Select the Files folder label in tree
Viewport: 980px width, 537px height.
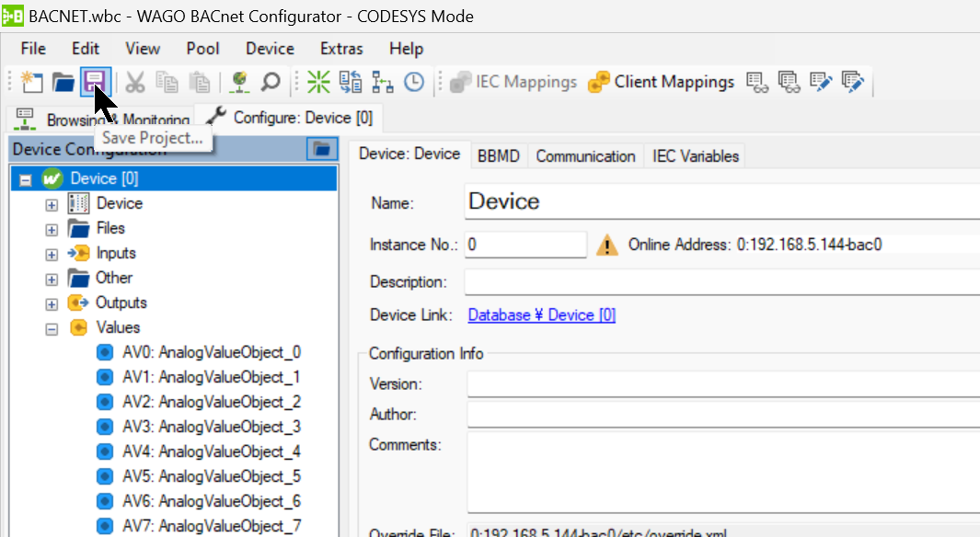[110, 229]
